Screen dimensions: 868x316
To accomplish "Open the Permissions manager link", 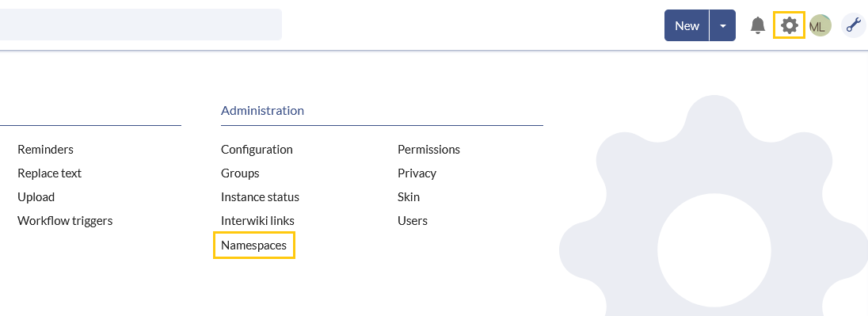I will click(x=429, y=150).
